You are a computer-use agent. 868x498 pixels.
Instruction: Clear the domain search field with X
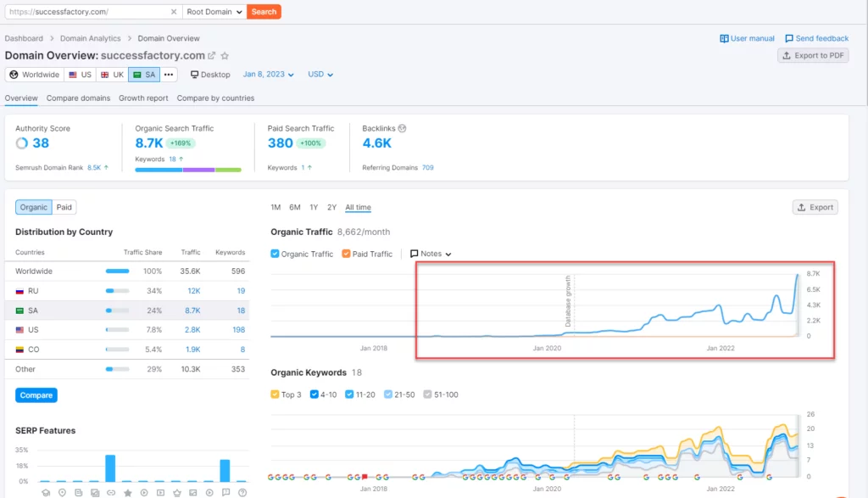pos(174,12)
